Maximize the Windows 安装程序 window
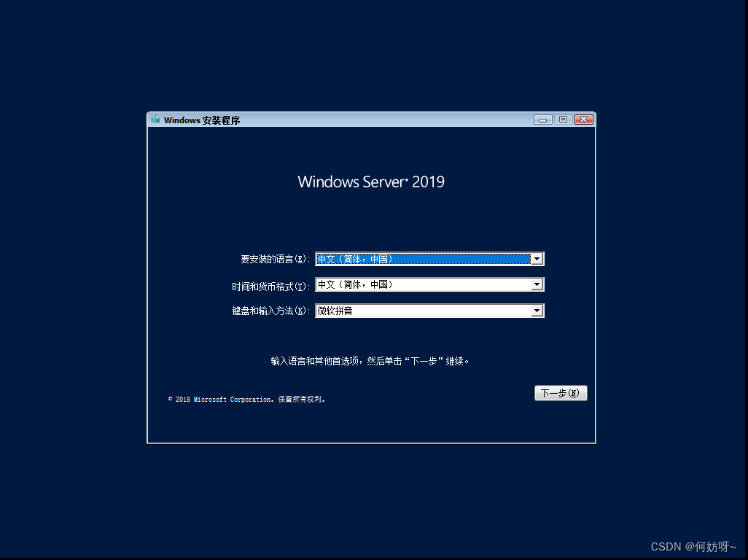 564,120
